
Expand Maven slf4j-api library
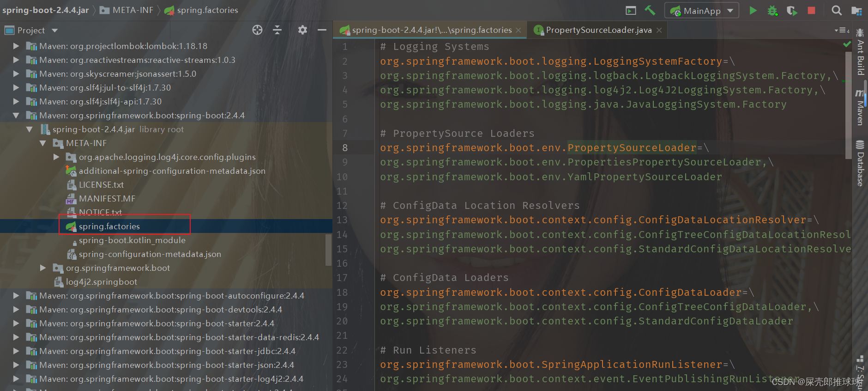(16, 102)
